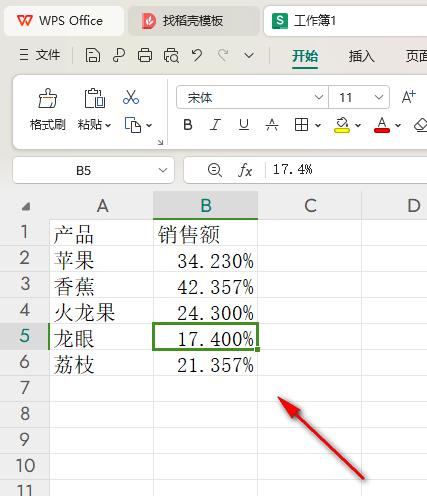Image resolution: width=427 pixels, height=496 pixels.
Task: Click cell containing 产品
Action: [x=102, y=233]
